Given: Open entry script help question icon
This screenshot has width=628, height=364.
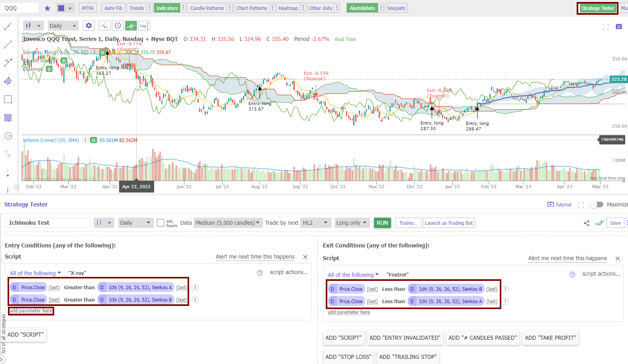Looking at the screenshot, I should click(260, 273).
